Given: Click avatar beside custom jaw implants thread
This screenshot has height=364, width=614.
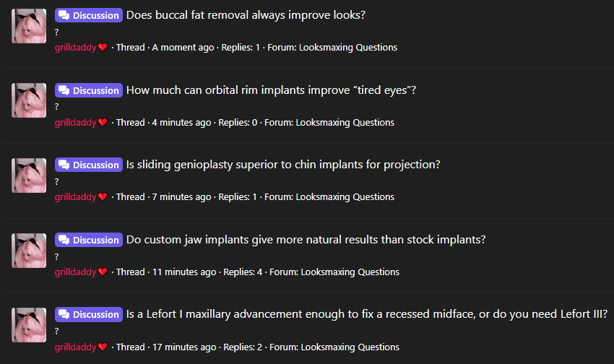Looking at the screenshot, I should pyautogui.click(x=30, y=250).
